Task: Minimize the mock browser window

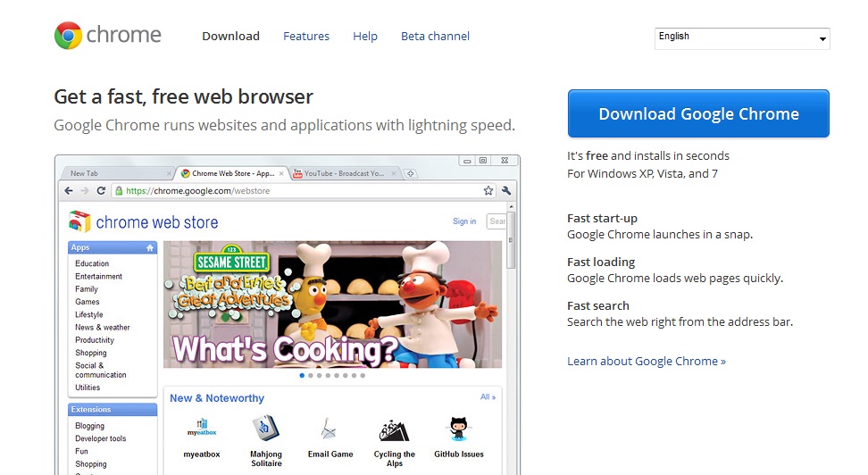Action: pyautogui.click(x=467, y=161)
